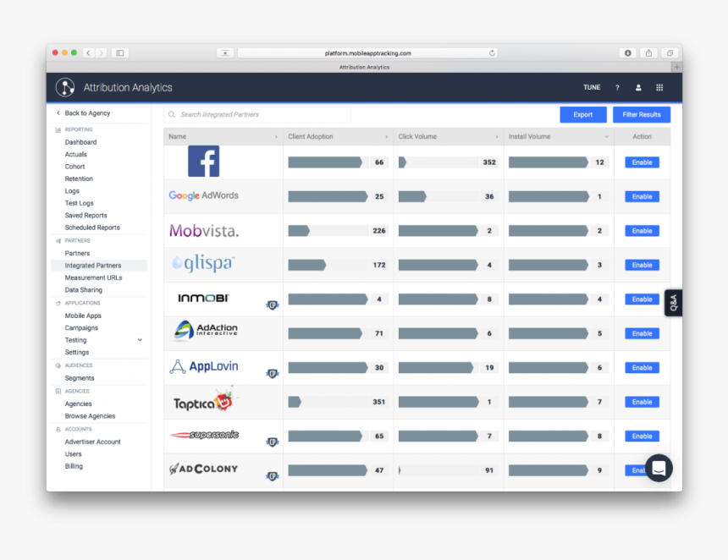This screenshot has height=560, width=728.
Task: Reload the page via refresh icon
Action: pos(492,53)
